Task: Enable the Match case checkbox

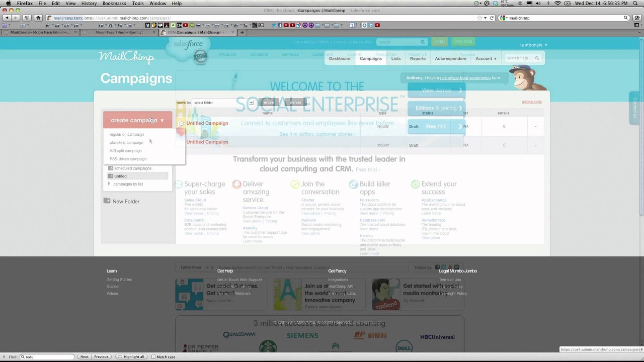Action: point(153,357)
